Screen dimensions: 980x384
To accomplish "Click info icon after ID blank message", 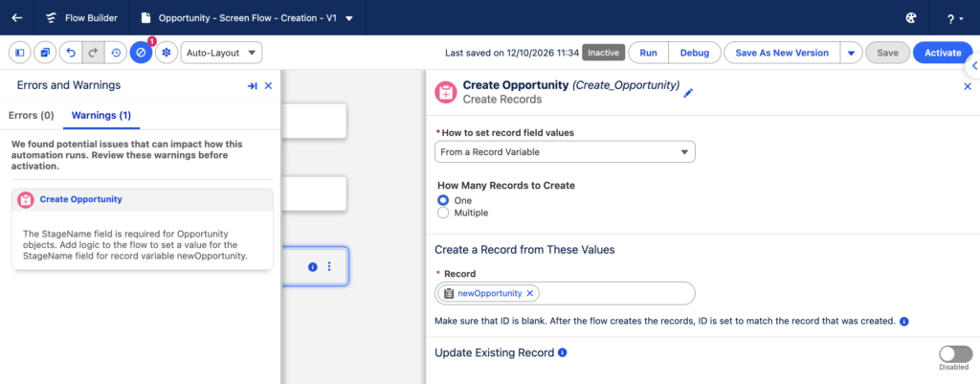I will tap(903, 322).
